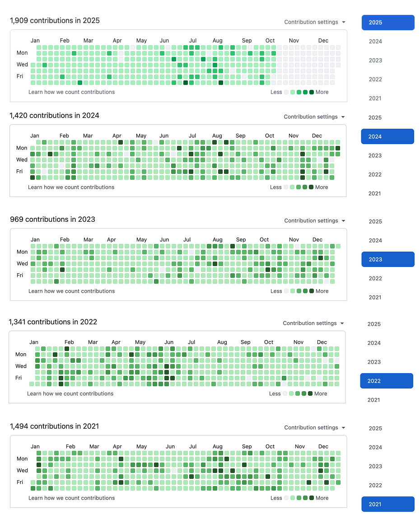Viewport: 420px width, 524px height.
Task: Click caret arrow beside 2024 Contribution settings
Action: point(343,117)
